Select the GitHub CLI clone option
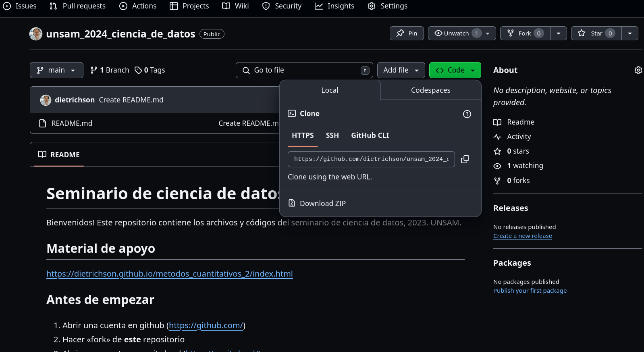The image size is (644, 352). pyautogui.click(x=370, y=135)
